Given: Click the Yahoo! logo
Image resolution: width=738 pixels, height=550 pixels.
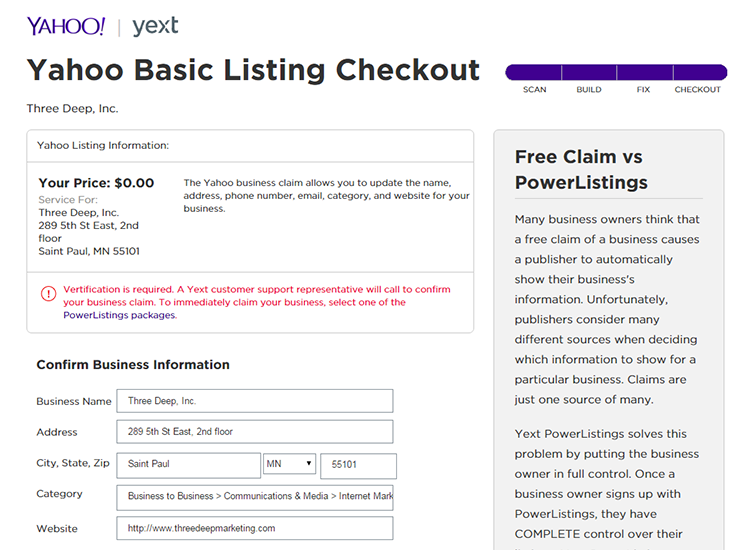Looking at the screenshot, I should (x=66, y=26).
